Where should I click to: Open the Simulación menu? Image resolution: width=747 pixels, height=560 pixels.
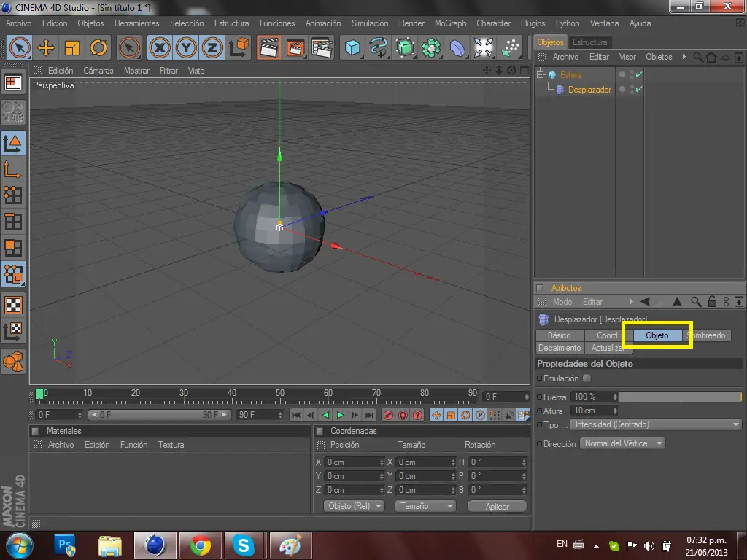coord(370,23)
